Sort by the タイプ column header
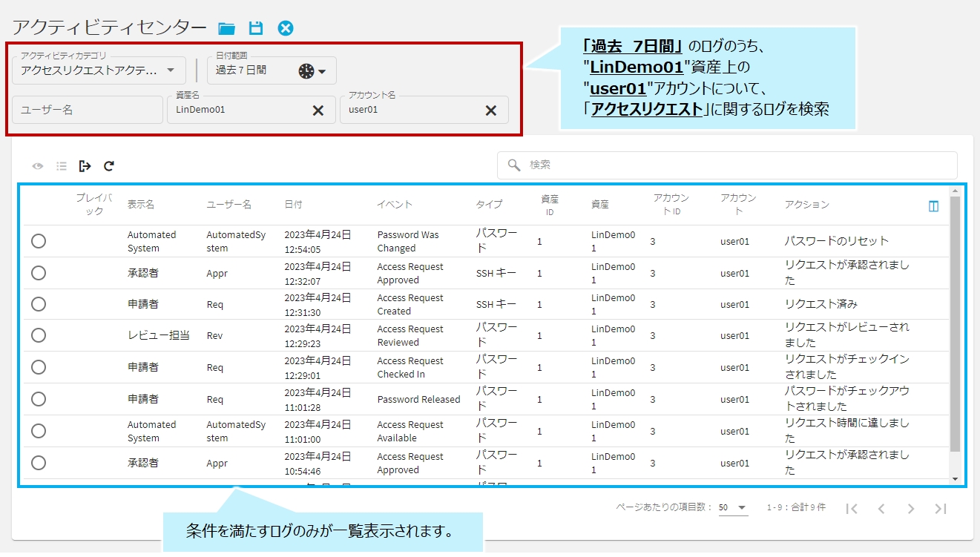The image size is (980, 557). pos(489,205)
